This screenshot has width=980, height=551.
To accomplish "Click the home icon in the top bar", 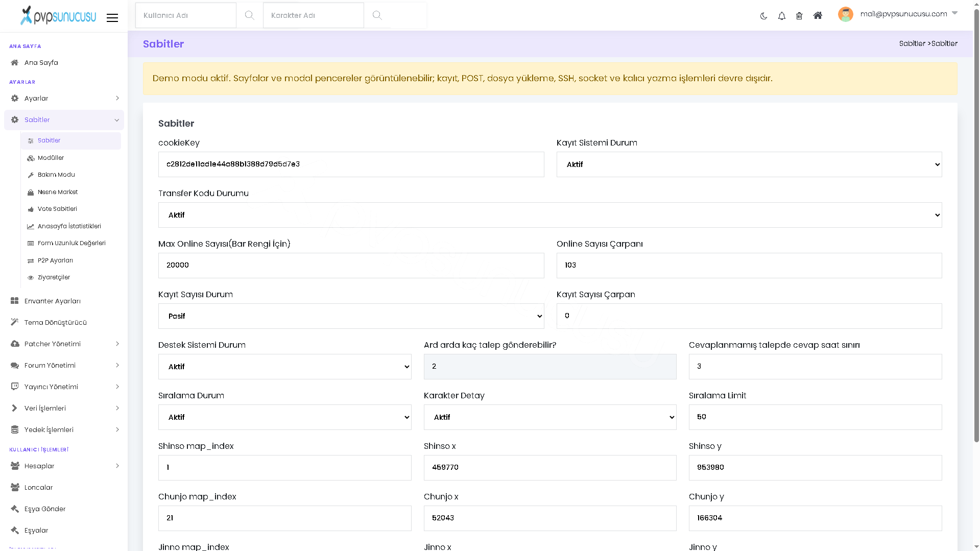I will (818, 15).
